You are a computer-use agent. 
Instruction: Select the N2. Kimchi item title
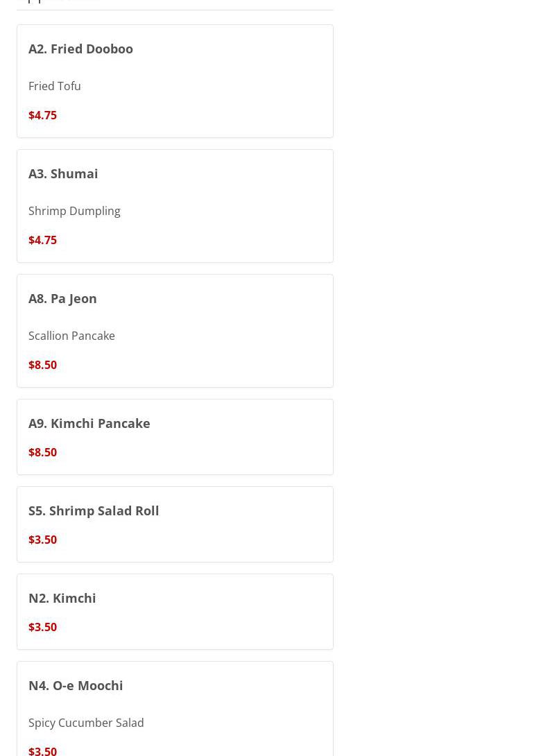[62, 599]
